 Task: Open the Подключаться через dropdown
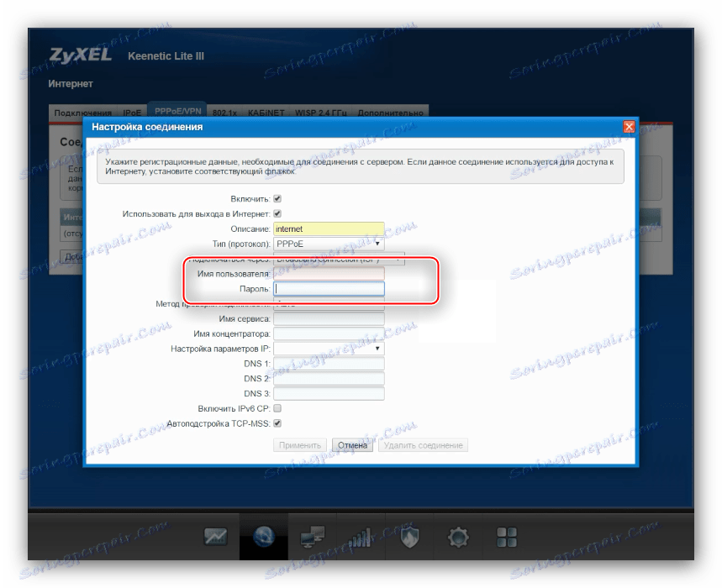pos(339,259)
